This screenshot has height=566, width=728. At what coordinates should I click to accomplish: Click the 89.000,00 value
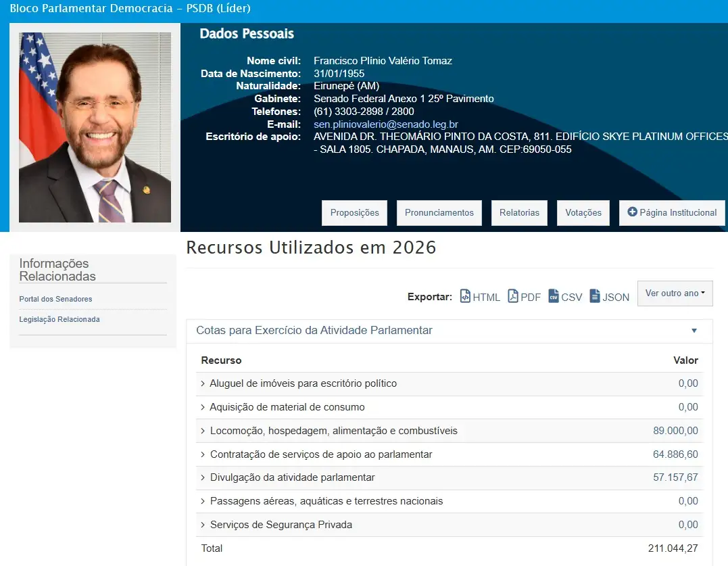(675, 431)
